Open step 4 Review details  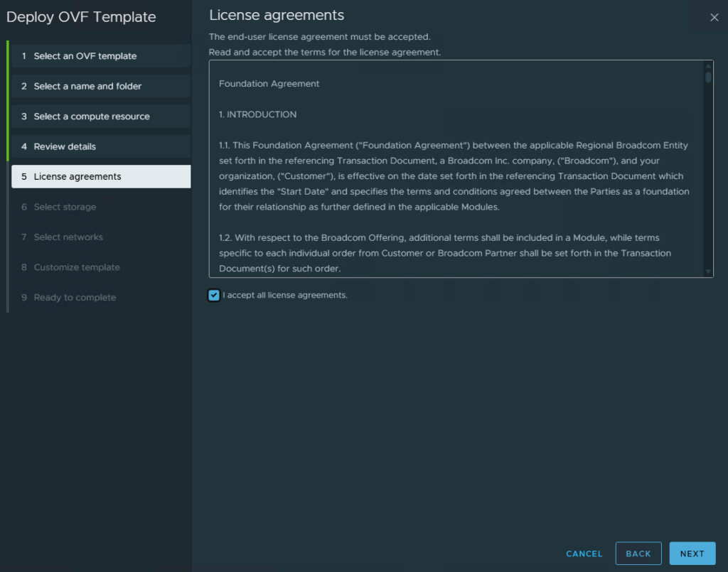point(101,146)
